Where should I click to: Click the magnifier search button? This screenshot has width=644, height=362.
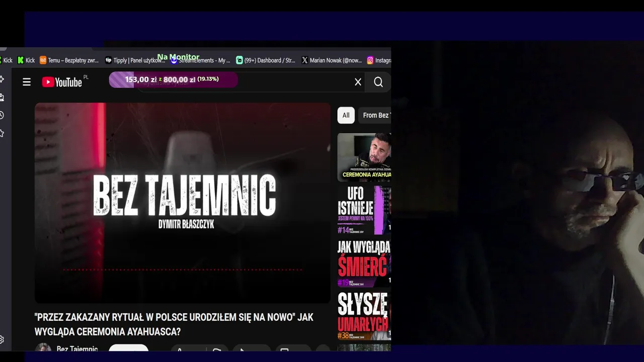[x=378, y=82]
